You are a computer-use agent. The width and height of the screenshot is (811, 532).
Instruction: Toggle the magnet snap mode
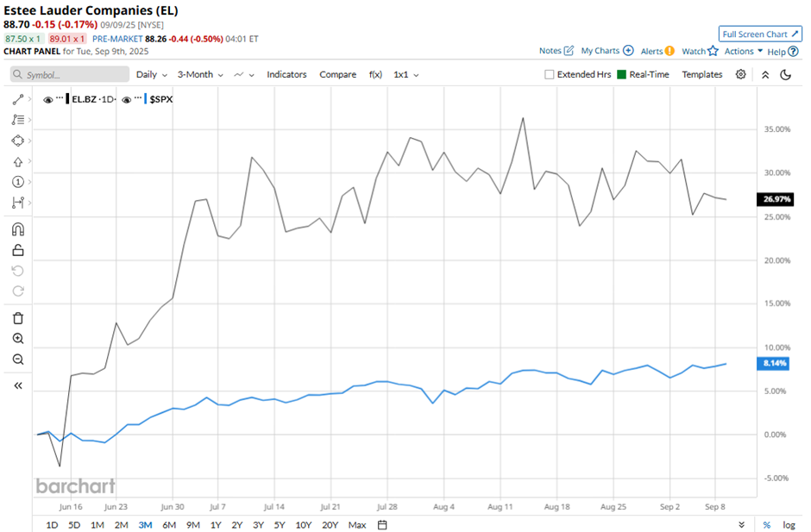coord(17,229)
